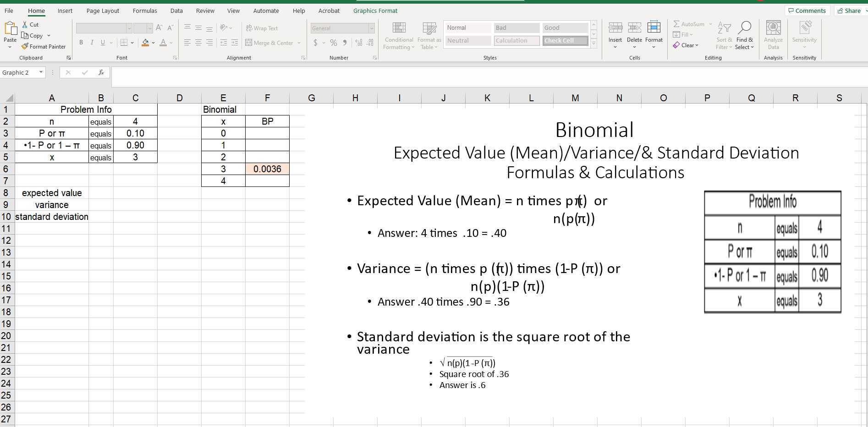Apply Increase Decimal formatting icon
The image size is (868, 427).
(358, 43)
